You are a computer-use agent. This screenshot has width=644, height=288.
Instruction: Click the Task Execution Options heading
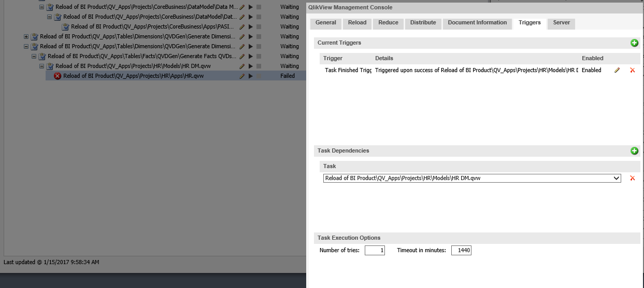pos(349,238)
